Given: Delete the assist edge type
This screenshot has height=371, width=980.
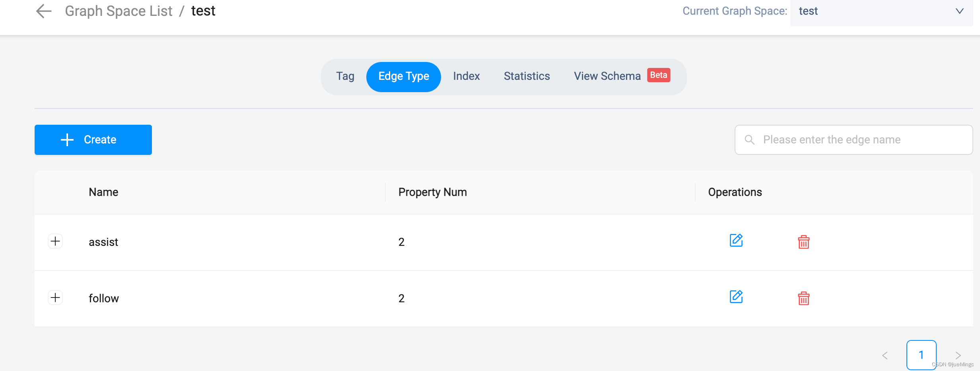Looking at the screenshot, I should 804,242.
